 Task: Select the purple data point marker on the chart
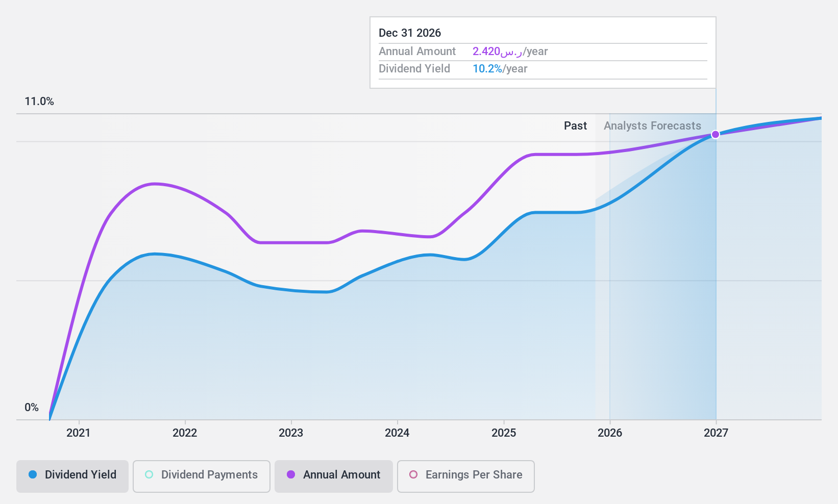point(716,134)
